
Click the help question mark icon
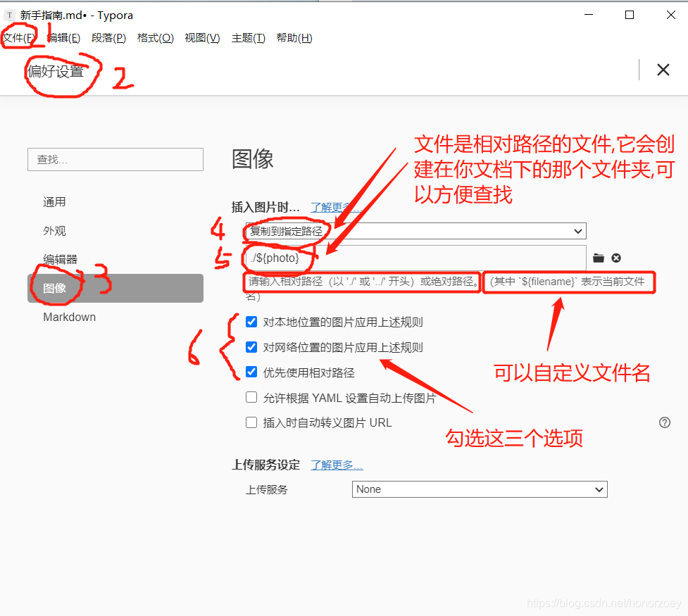pyautogui.click(x=664, y=422)
